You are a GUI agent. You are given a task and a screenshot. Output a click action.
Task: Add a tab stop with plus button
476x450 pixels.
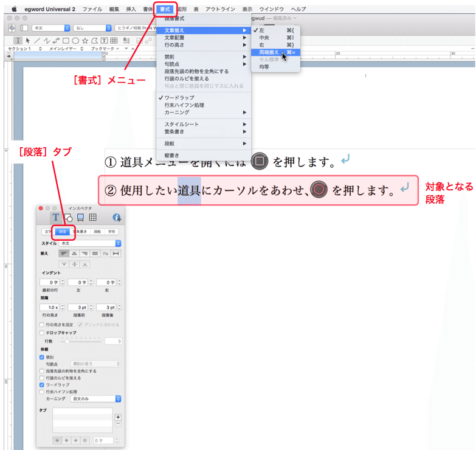point(118,417)
